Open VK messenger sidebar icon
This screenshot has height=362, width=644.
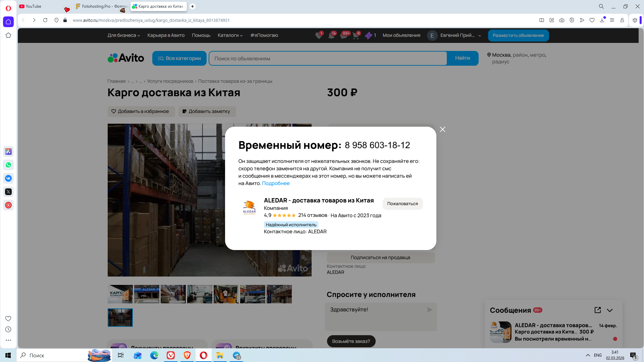(x=8, y=178)
